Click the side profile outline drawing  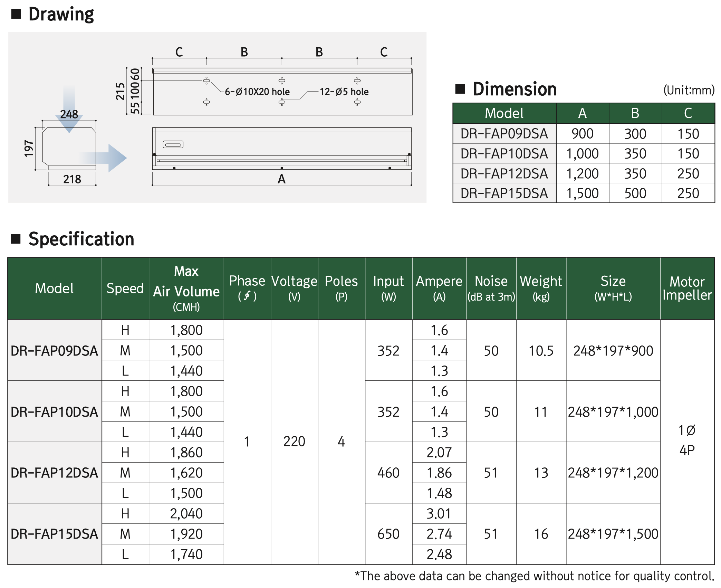pyautogui.click(x=69, y=149)
